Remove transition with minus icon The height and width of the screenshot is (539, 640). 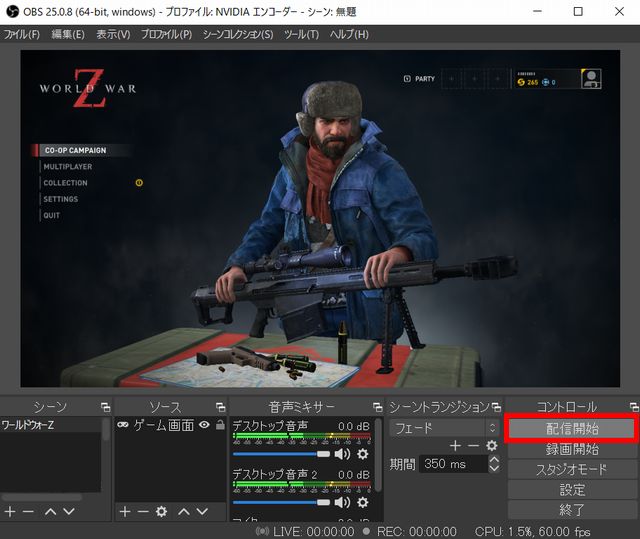[473, 446]
